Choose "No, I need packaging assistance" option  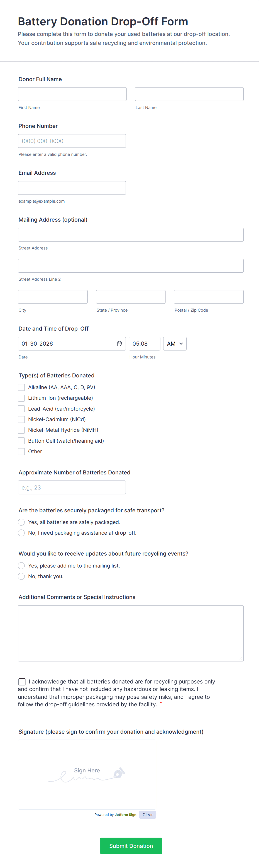tap(21, 533)
